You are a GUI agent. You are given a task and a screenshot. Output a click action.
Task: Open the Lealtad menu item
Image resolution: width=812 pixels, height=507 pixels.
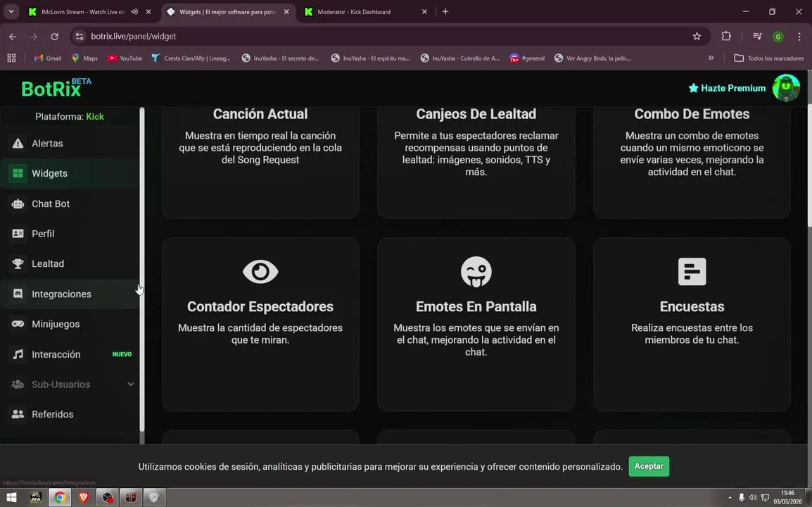pos(70,264)
